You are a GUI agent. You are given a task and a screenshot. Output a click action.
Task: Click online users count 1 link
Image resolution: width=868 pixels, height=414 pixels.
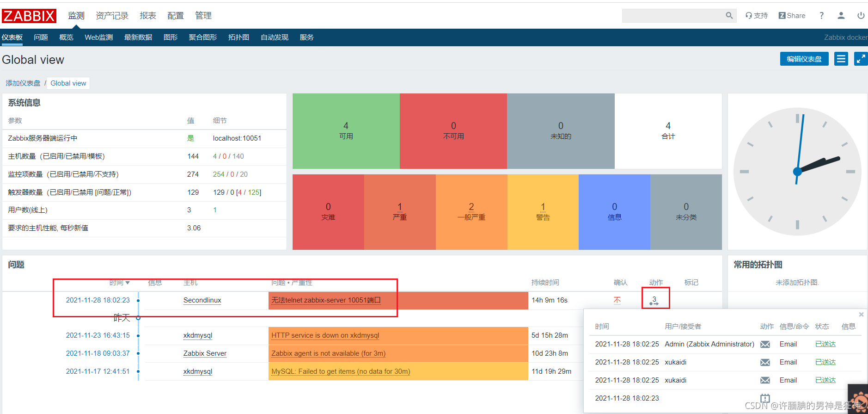coord(215,210)
